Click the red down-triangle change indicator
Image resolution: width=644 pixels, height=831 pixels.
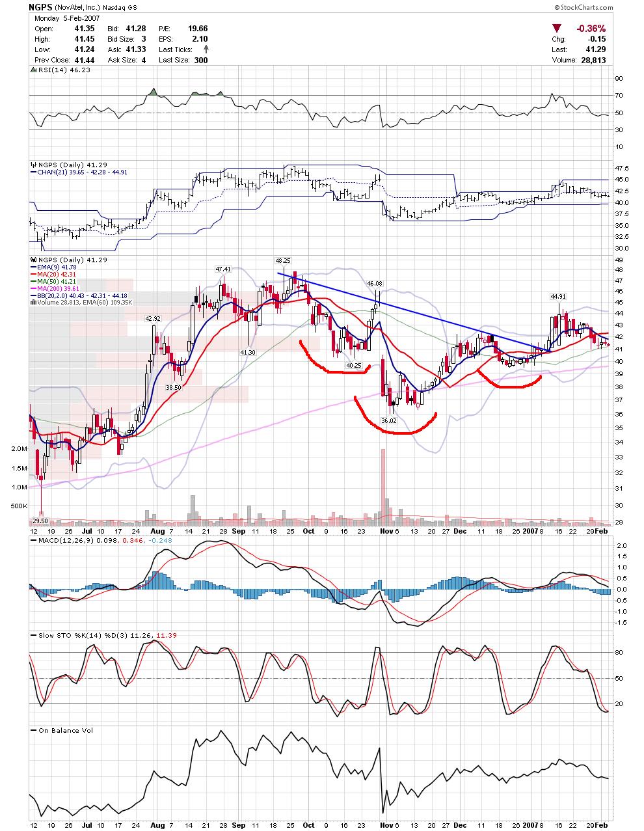556,29
